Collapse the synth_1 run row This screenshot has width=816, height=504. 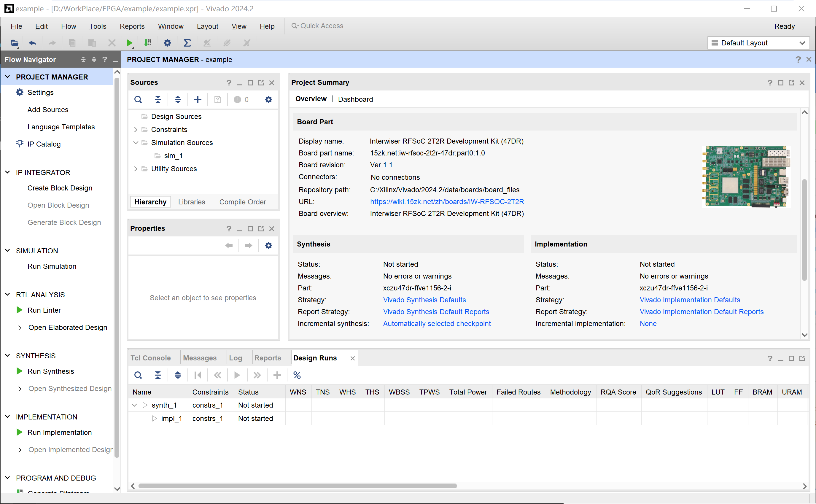(134, 405)
